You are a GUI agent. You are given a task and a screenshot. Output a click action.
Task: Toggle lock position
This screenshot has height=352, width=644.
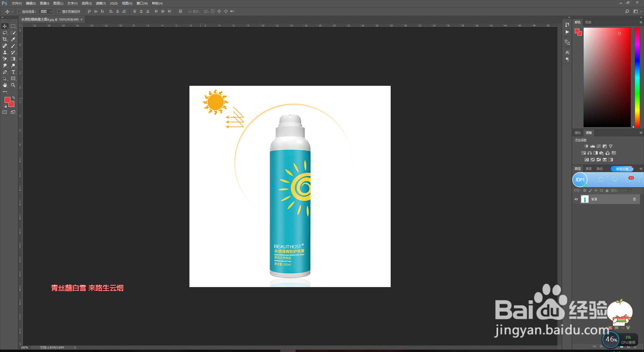tap(596, 190)
